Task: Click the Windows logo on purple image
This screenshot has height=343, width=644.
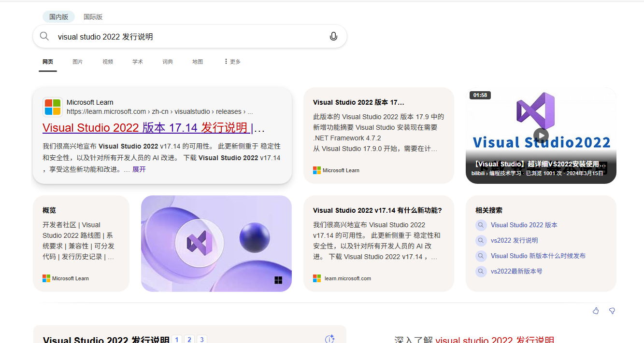Action: point(278,280)
